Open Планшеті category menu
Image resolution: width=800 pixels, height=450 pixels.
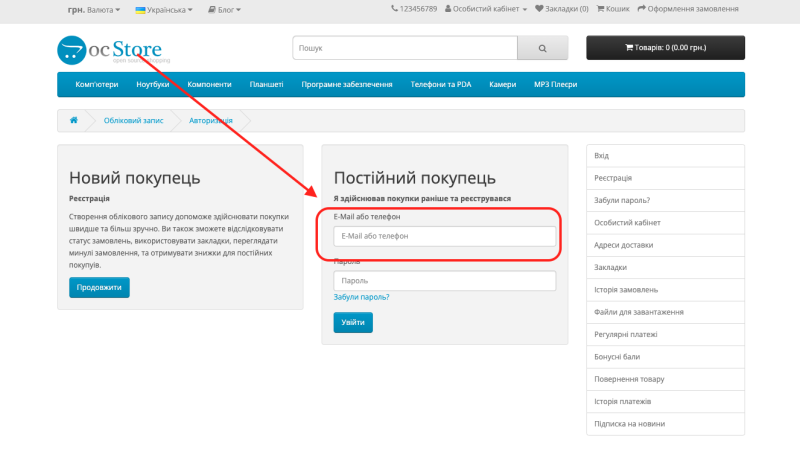(x=266, y=85)
